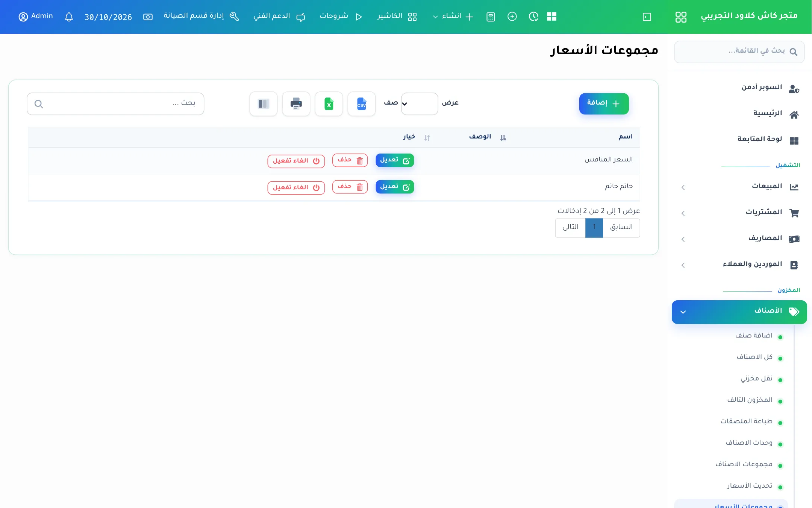Image resolution: width=812 pixels, height=508 pixels.
Task: Click the متجر كاش كلاود التجريبي store title
Action: (x=749, y=16)
